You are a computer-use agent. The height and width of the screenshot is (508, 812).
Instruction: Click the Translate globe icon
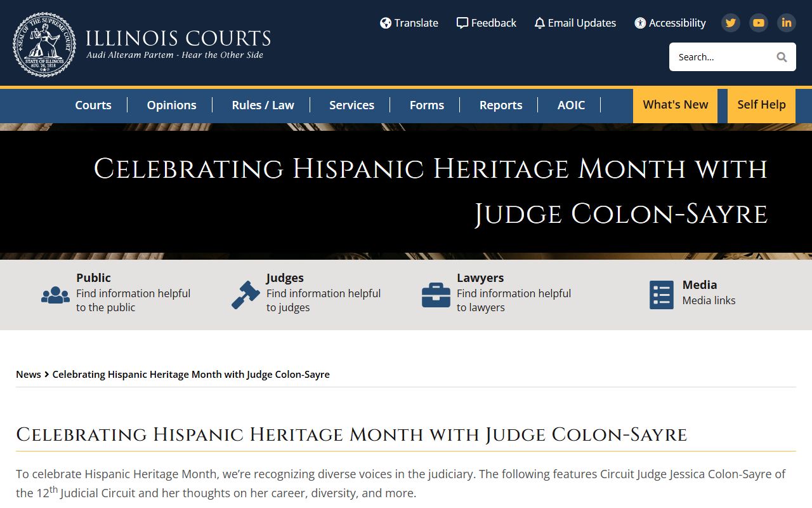386,23
